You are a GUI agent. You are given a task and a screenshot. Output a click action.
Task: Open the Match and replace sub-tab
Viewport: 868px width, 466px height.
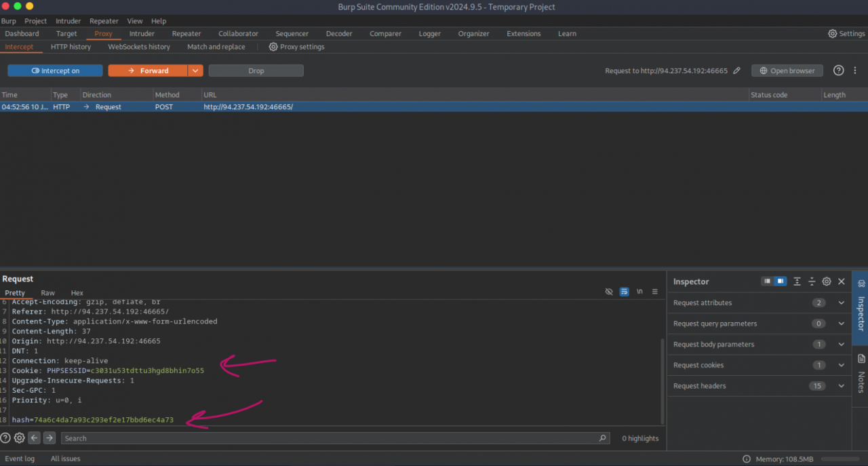pos(216,47)
